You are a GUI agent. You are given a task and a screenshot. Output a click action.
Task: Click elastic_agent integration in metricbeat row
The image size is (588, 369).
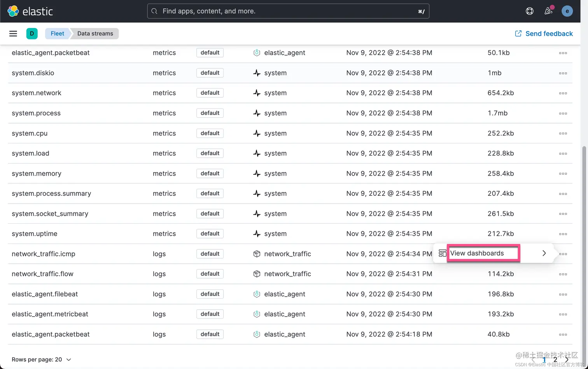pyautogui.click(x=285, y=314)
